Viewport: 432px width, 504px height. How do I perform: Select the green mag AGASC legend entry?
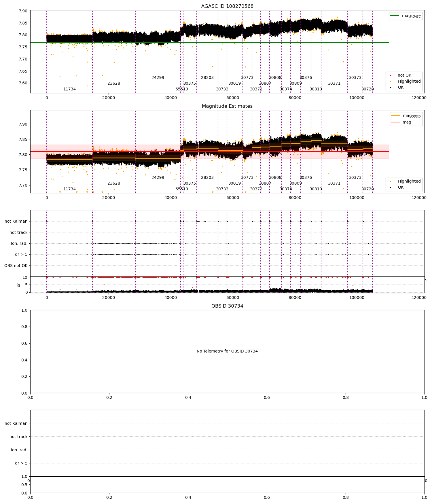406,16
